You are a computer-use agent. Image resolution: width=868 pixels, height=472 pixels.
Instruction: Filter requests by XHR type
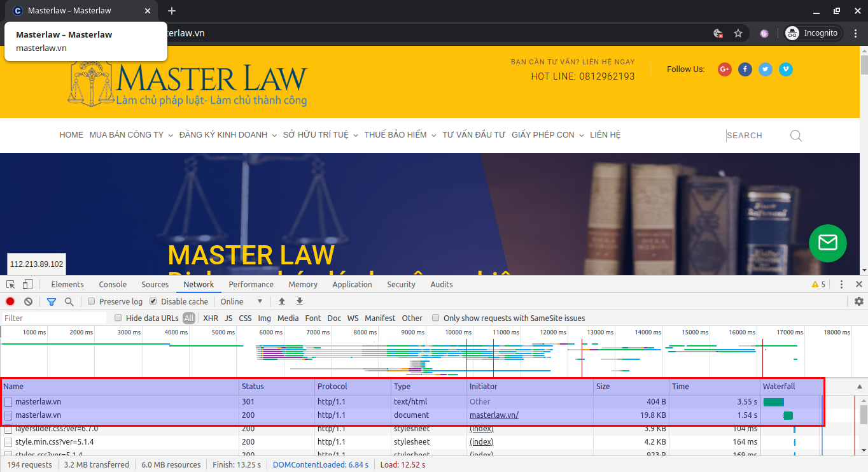(x=211, y=318)
